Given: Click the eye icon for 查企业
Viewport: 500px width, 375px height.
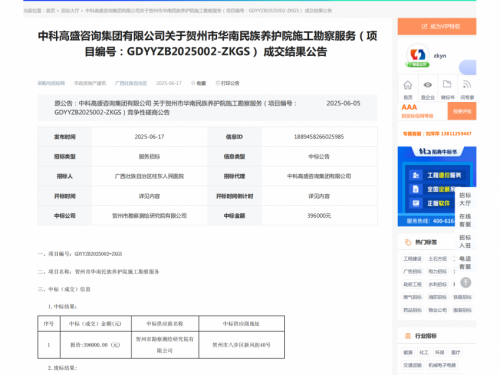Looking at the screenshot, I should [x=428, y=85].
